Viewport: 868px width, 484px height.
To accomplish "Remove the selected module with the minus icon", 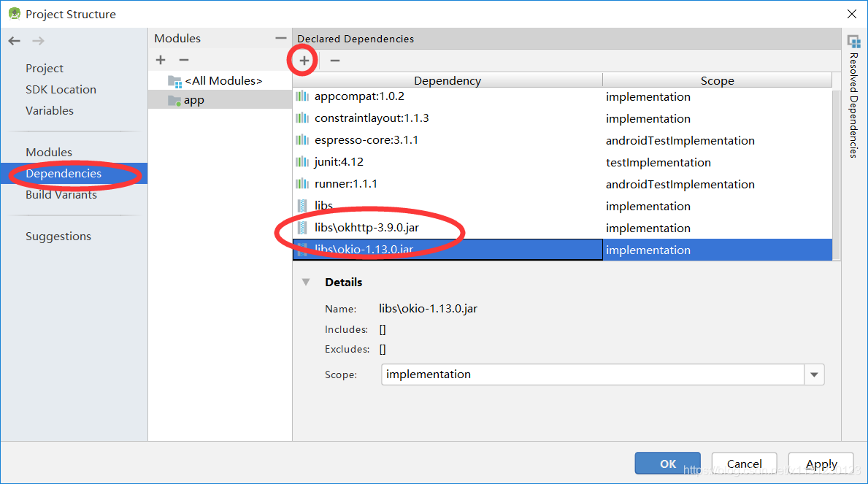I will pyautogui.click(x=184, y=60).
